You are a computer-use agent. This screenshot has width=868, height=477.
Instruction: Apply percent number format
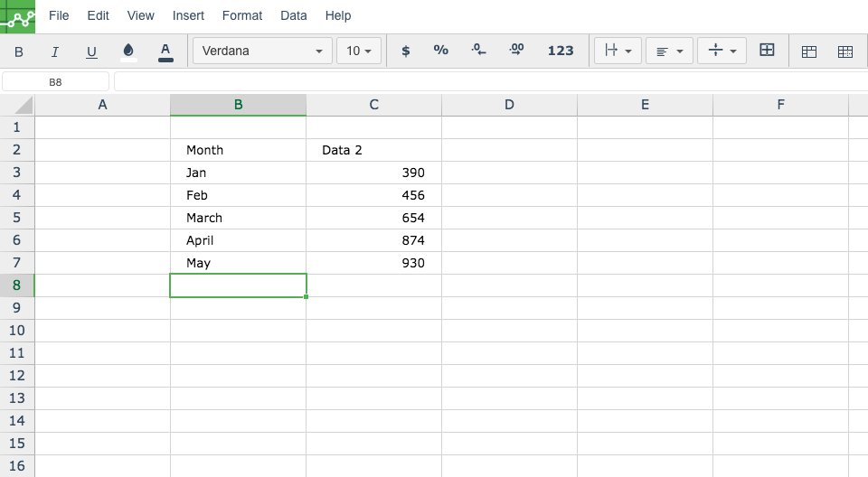[440, 51]
